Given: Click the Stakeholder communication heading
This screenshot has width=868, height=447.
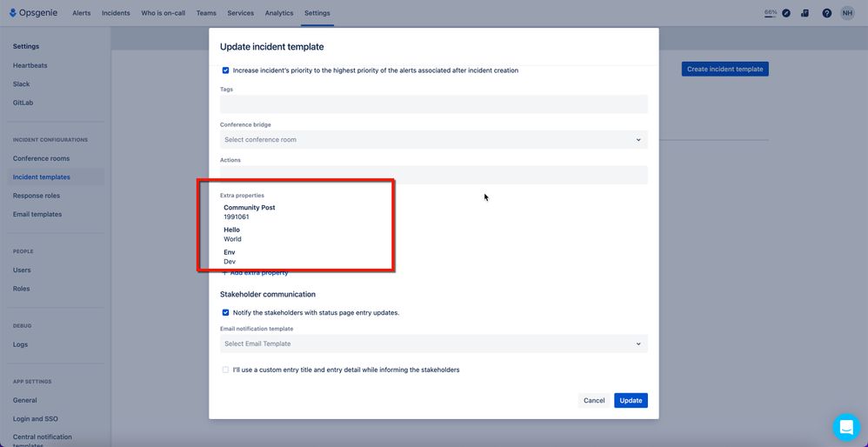Looking at the screenshot, I should click(268, 294).
